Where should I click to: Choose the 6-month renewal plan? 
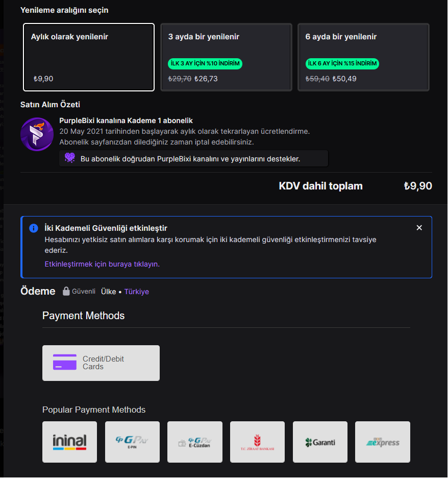pos(363,57)
